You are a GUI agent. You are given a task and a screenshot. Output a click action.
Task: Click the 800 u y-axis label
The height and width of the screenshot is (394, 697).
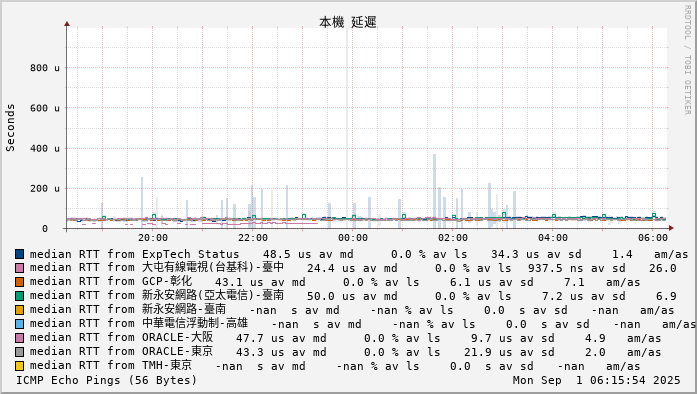(x=44, y=68)
